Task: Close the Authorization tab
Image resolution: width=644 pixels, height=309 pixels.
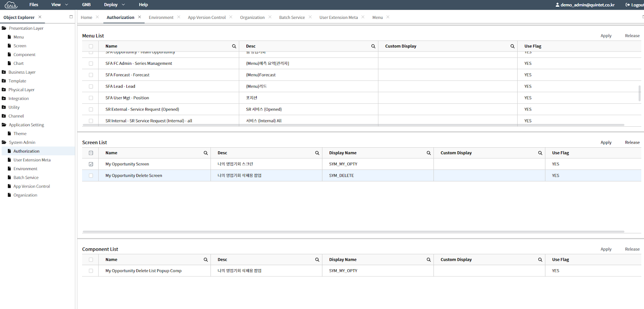Action: click(140, 17)
